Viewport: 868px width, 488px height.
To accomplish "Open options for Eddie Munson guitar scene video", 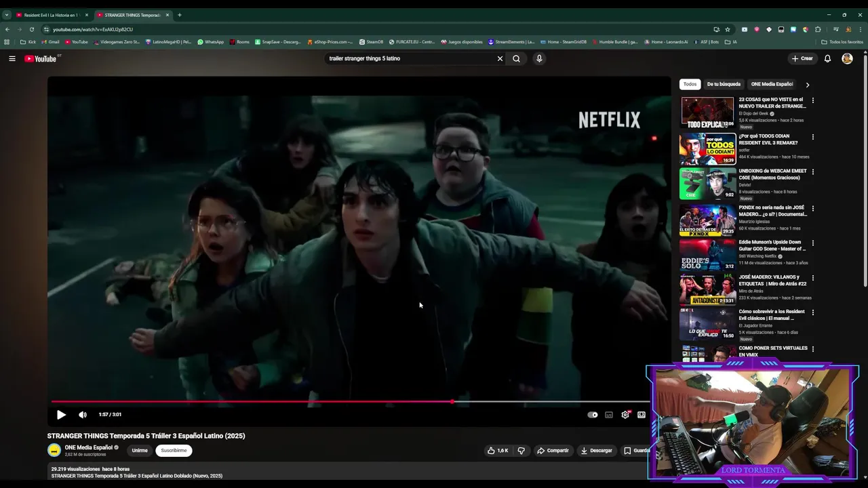I will (813, 243).
